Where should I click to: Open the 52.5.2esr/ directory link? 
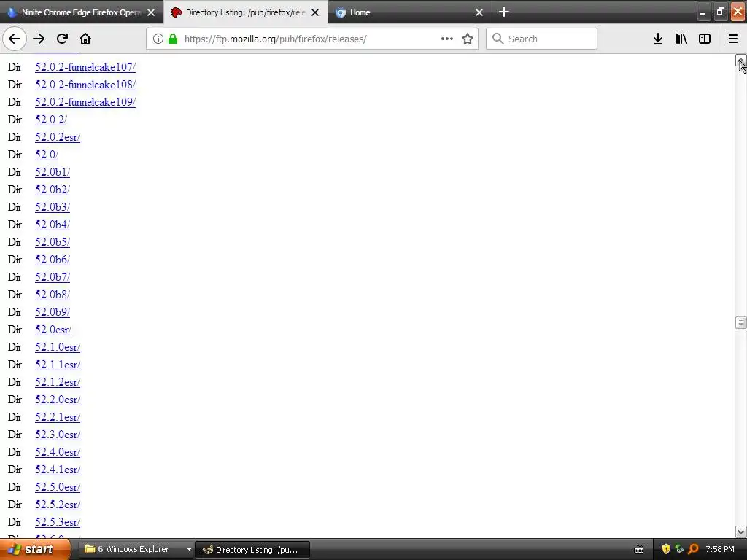pos(58,505)
